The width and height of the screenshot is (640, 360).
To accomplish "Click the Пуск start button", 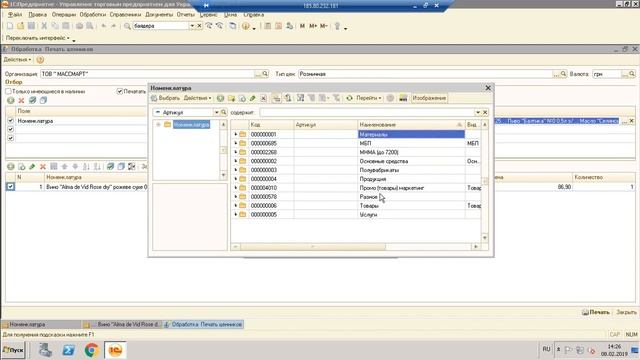I will coord(13,350).
